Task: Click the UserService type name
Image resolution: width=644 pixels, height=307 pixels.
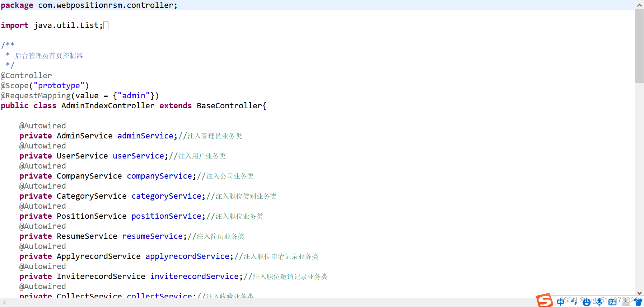Action: pyautogui.click(x=82, y=156)
